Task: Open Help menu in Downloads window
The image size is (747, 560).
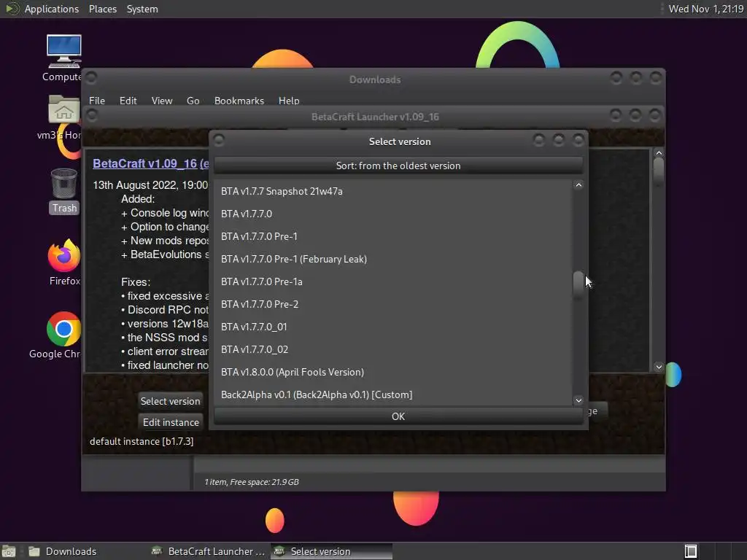Action: (289, 101)
